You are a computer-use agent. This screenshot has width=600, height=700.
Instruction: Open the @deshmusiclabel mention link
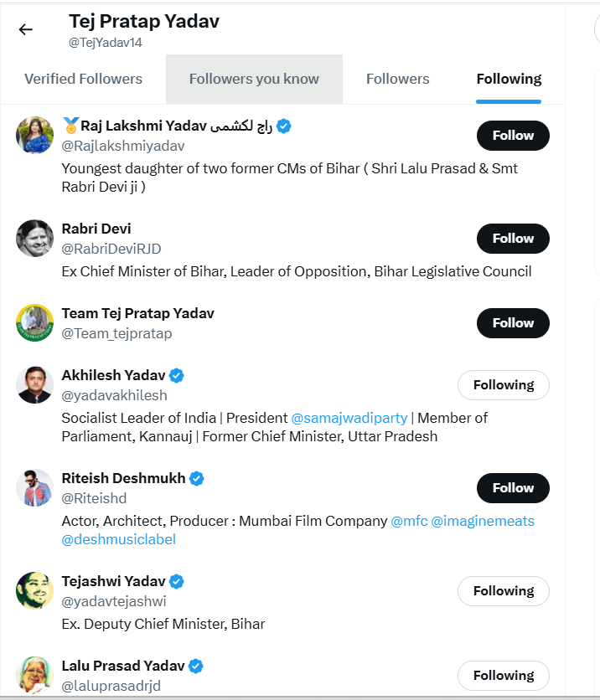(x=119, y=539)
